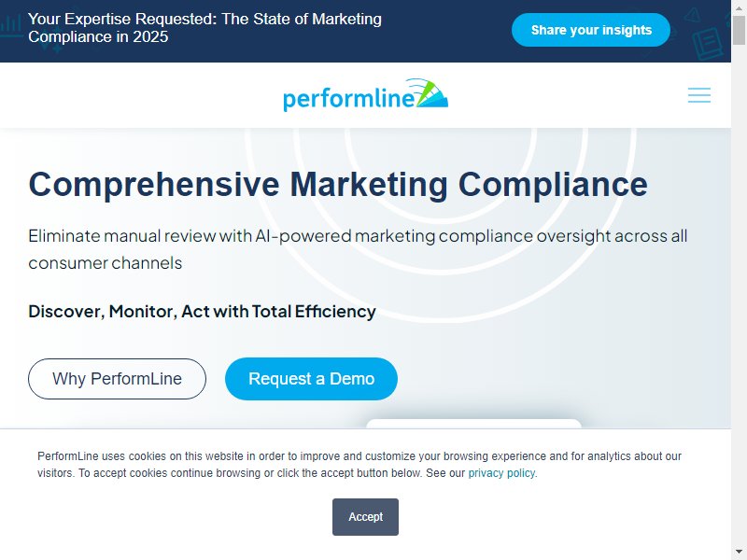This screenshot has height=560, width=747.
Task: Click the white card peeking below Request a Demo
Action: coord(473,424)
